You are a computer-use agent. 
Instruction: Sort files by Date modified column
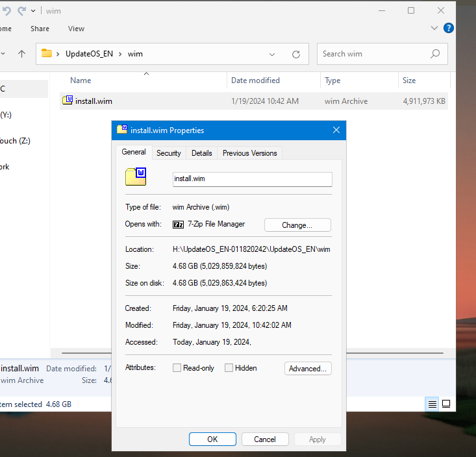point(255,80)
